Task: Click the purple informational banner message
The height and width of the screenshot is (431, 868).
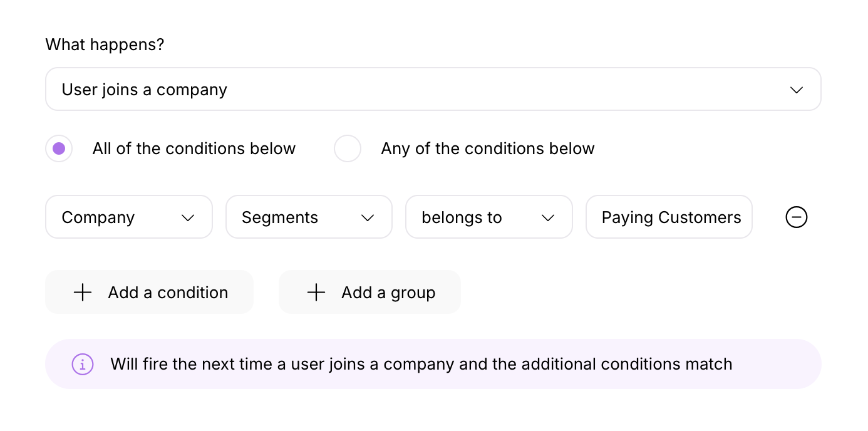Action: (x=421, y=364)
